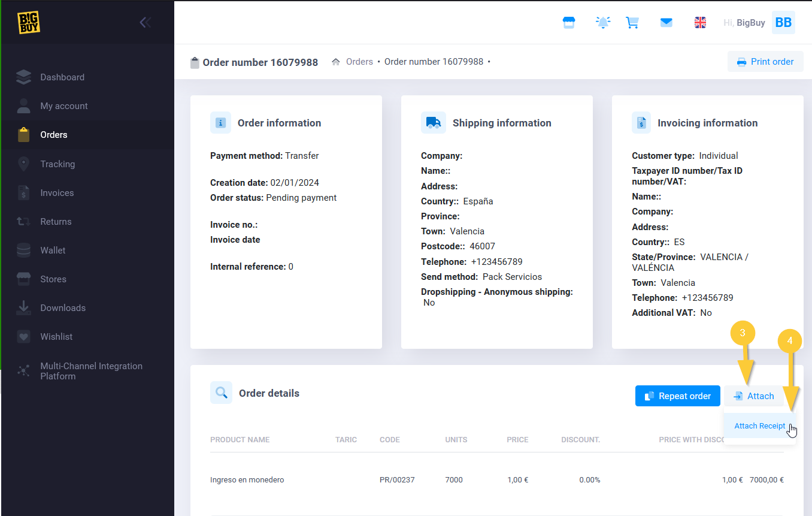812x516 pixels.
Task: Go to Dashboard in sidebar
Action: tap(62, 77)
